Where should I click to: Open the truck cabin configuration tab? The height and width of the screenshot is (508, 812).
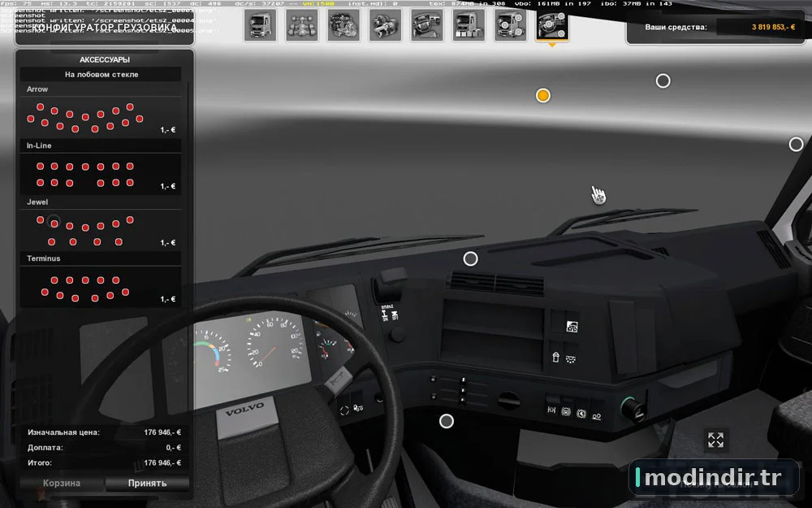point(260,25)
